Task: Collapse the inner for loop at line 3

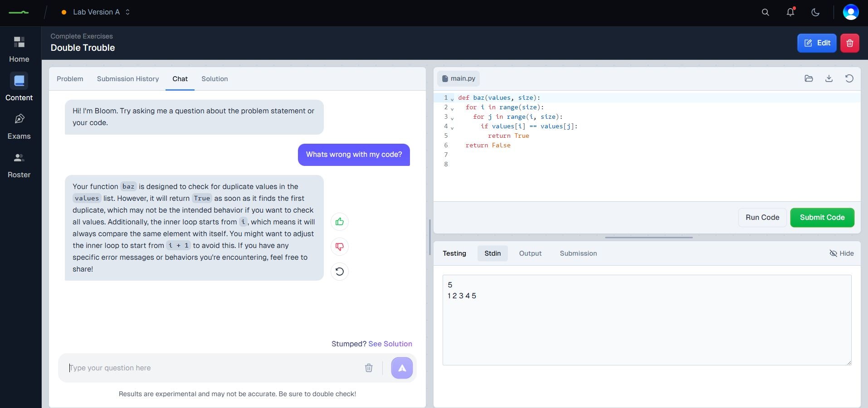Action: tap(452, 119)
